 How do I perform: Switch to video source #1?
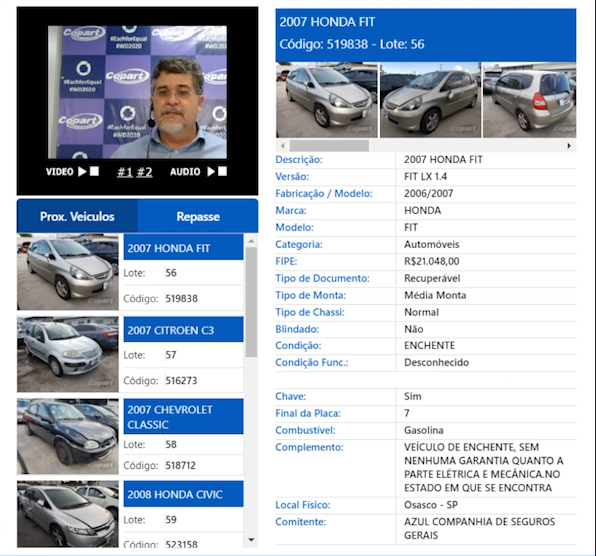(x=125, y=172)
